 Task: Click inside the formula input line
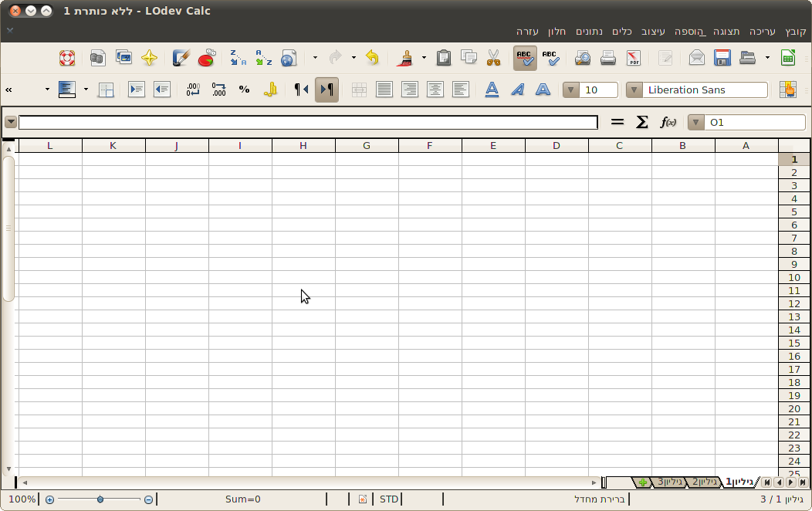coord(309,122)
